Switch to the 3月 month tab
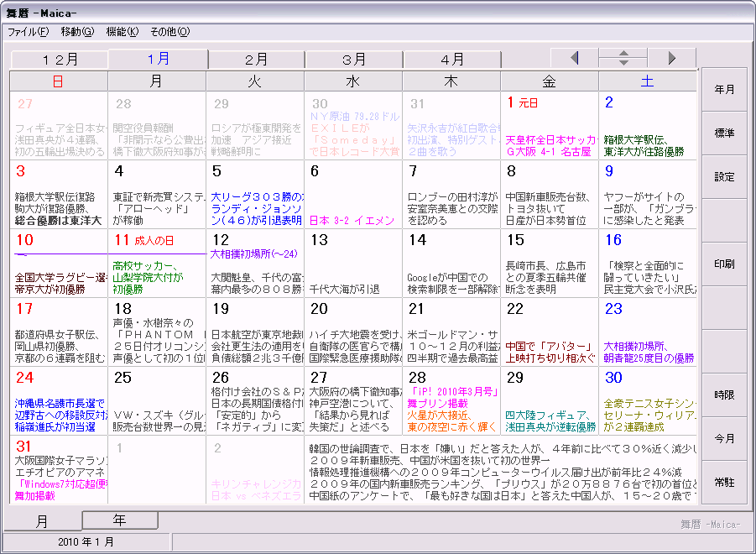The height and width of the screenshot is (554, 756). 354,60
